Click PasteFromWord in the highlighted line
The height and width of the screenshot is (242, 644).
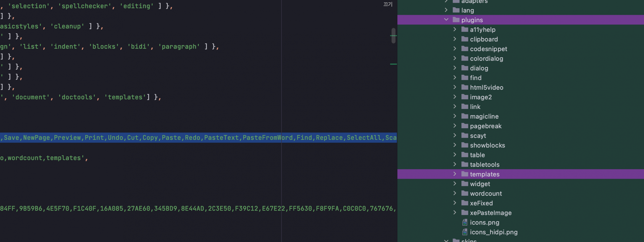click(268, 138)
